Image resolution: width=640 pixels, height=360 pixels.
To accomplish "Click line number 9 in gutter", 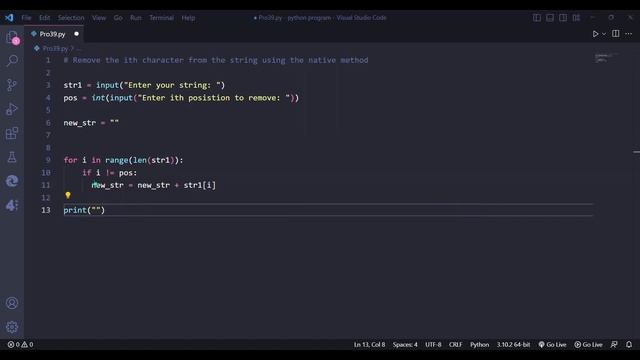I will coord(48,160).
